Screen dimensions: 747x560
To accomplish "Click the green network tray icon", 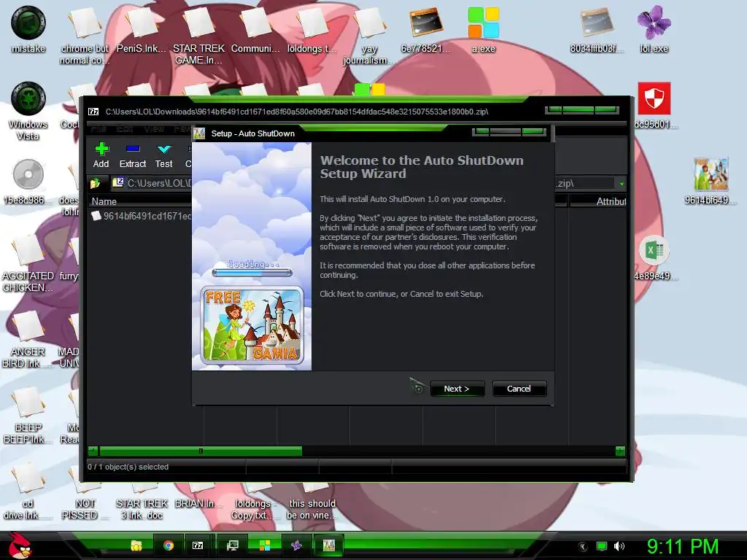I will pos(602,546).
